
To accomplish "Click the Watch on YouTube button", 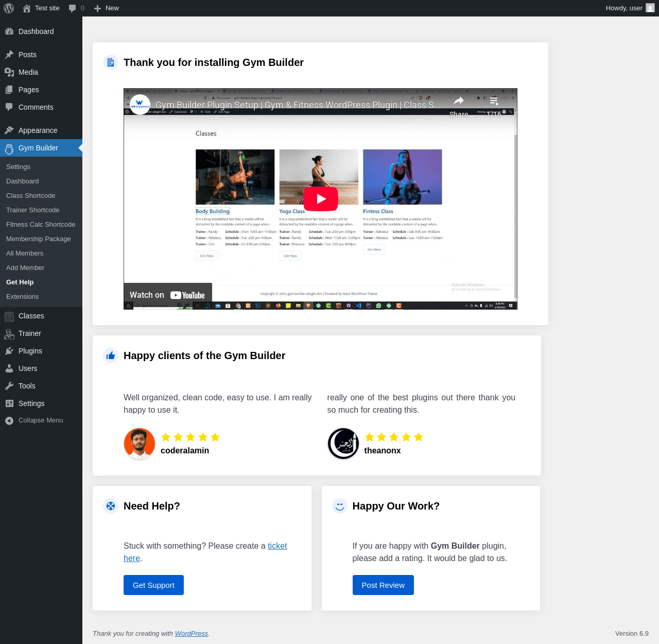I will [168, 295].
